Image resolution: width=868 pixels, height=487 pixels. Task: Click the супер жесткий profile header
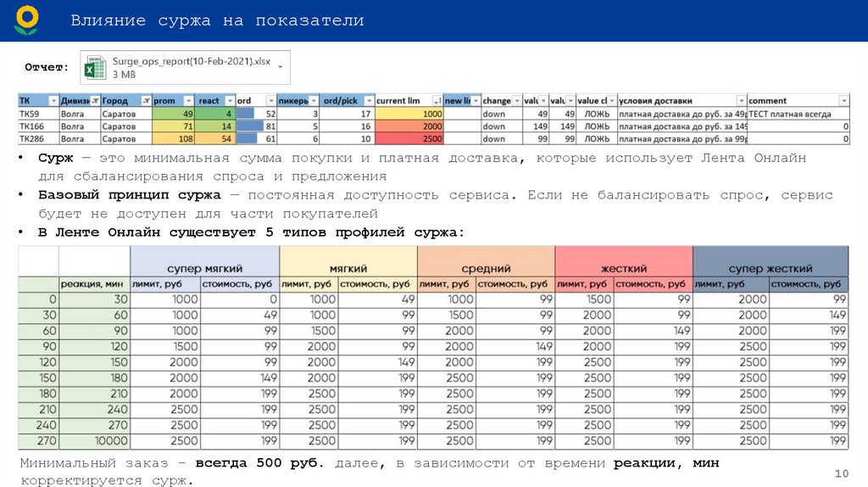[771, 261]
